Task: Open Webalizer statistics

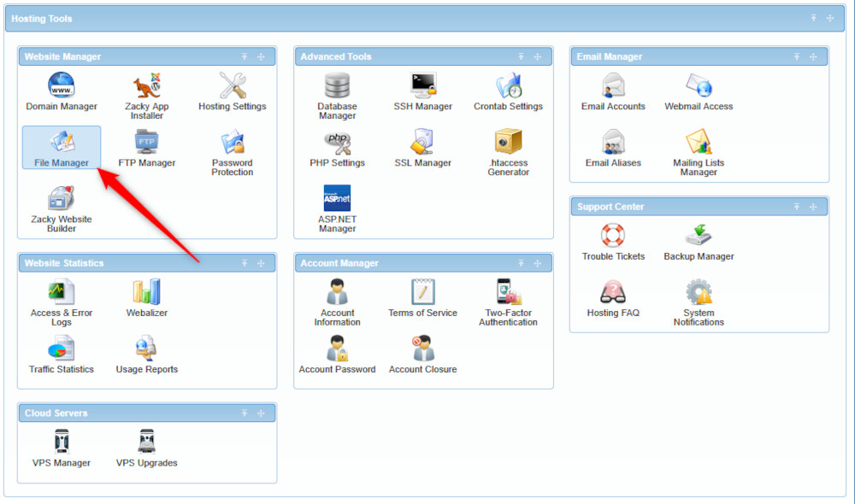Action: (x=145, y=293)
